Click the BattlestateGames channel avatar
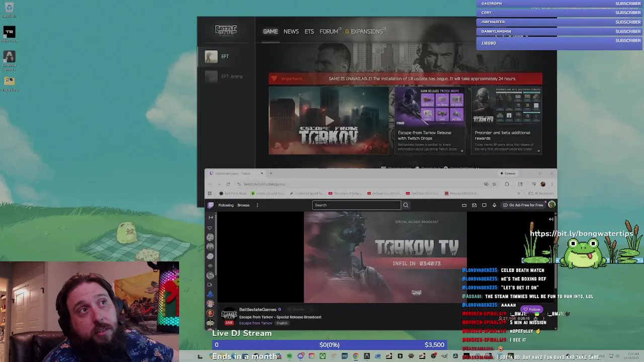 [229, 316]
